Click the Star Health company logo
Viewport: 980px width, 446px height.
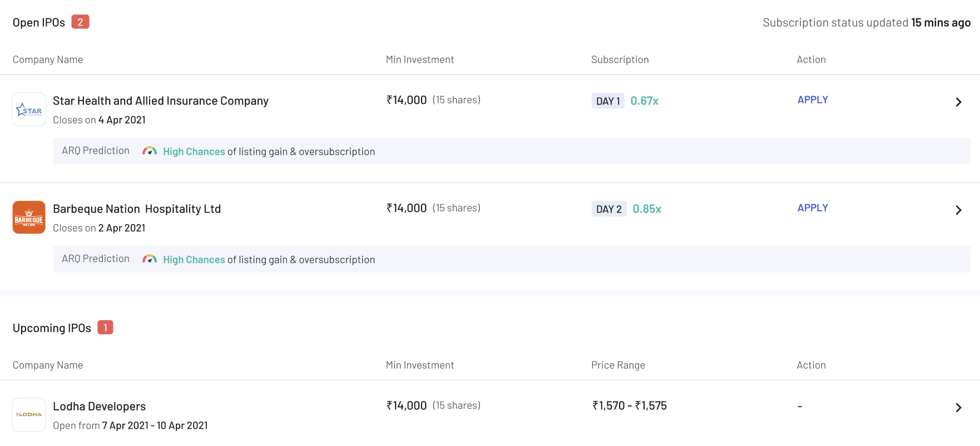click(29, 110)
